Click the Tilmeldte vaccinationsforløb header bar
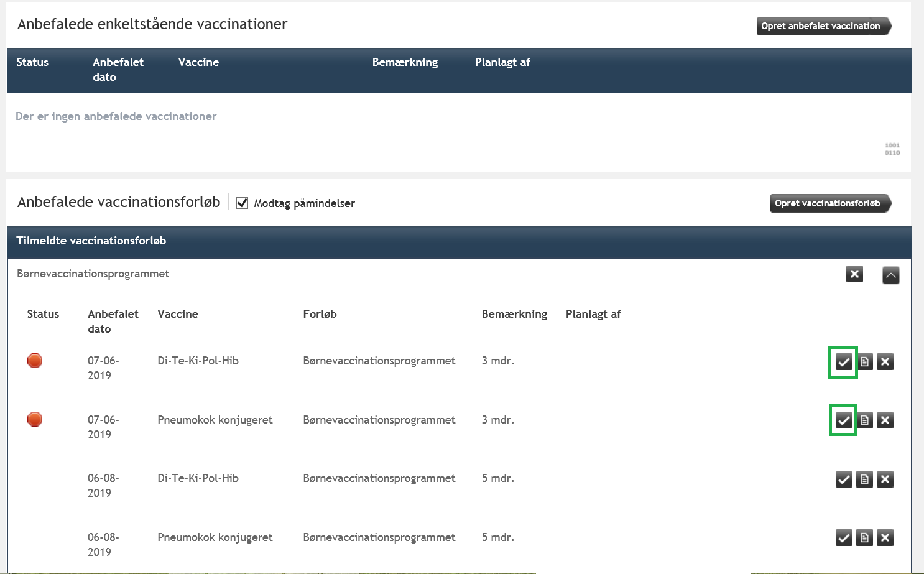 tap(458, 241)
